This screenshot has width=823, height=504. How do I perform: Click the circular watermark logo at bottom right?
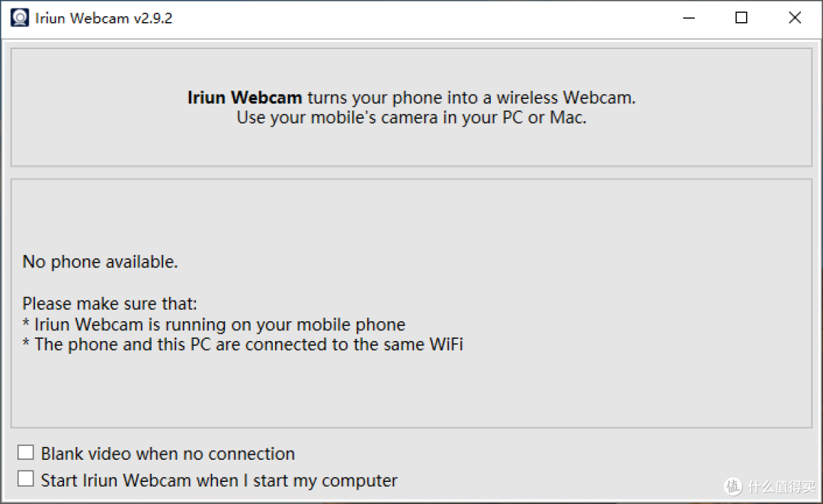pyautogui.click(x=733, y=486)
